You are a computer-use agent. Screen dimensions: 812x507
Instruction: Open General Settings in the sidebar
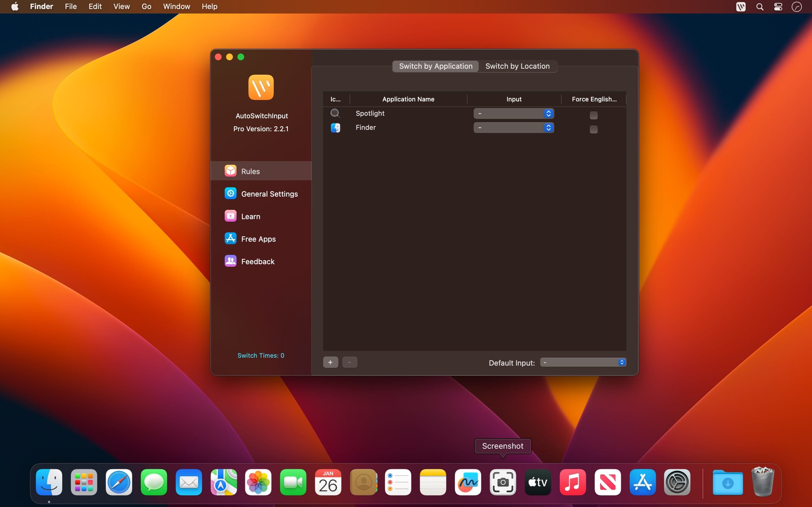(x=269, y=194)
